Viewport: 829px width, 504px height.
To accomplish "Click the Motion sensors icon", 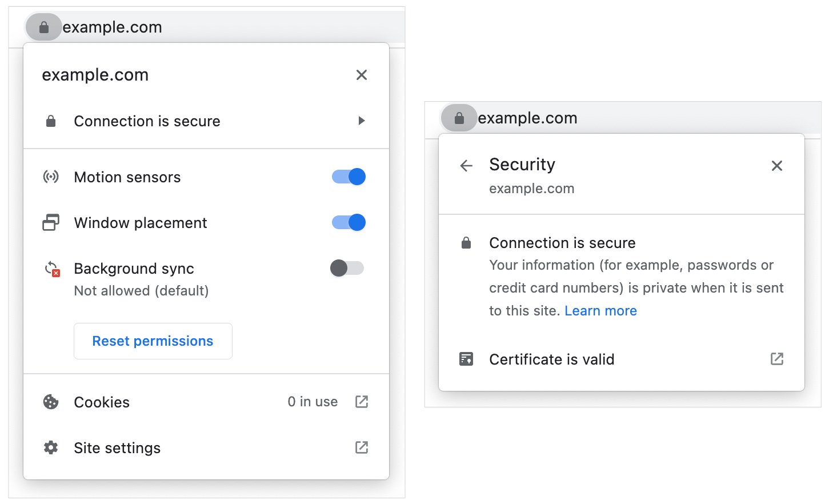I will click(51, 177).
